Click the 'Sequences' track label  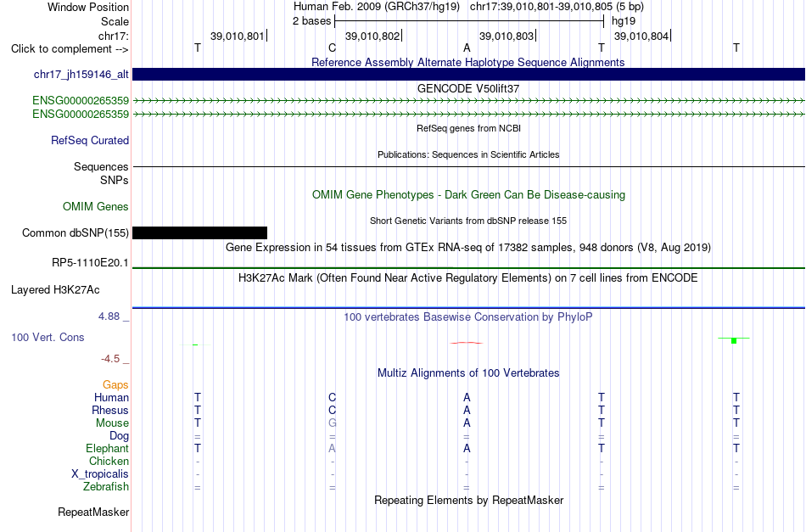[101, 166]
